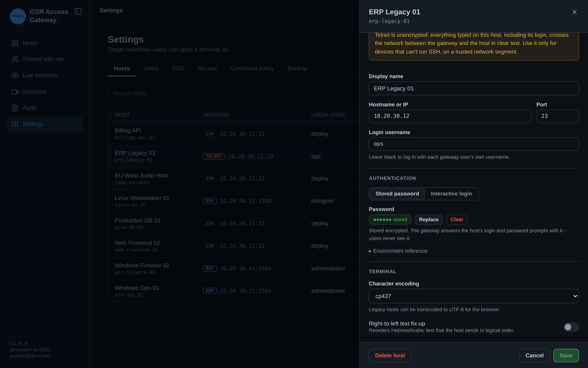The image size is (588, 368).
Task: Click the Replace password button
Action: click(429, 220)
